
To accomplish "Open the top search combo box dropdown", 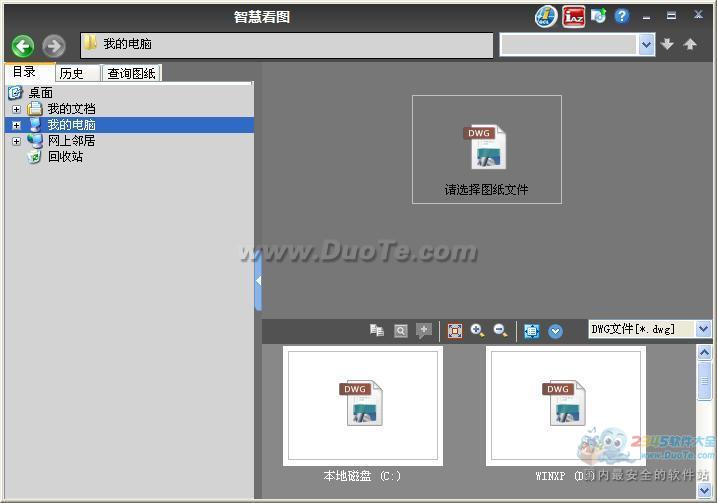I will pos(646,44).
